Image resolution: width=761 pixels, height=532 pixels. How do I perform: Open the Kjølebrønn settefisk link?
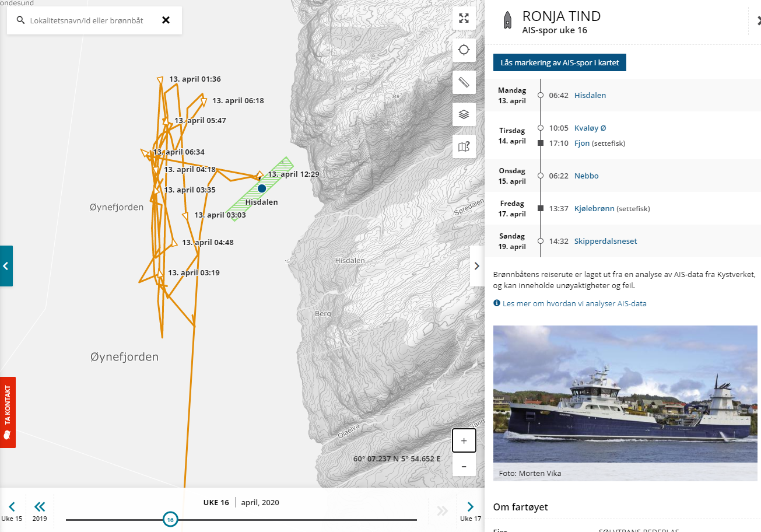click(x=594, y=208)
